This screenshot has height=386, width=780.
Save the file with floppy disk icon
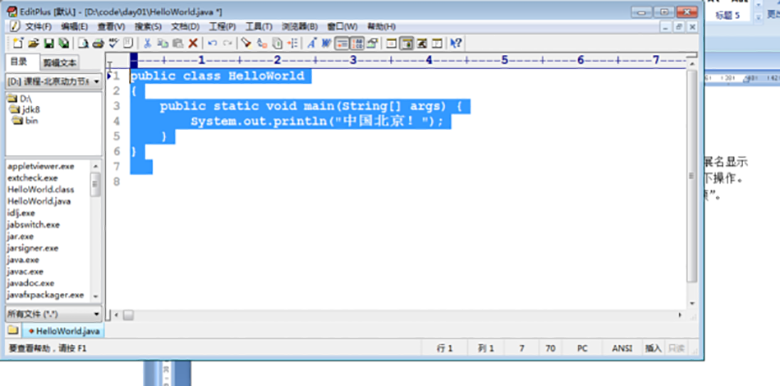(49, 43)
